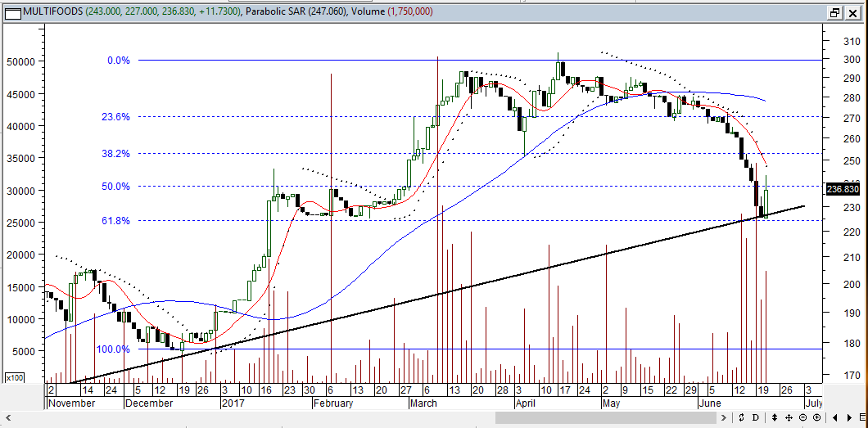868x428 pixels.
Task: Click the July month label on time axis
Action: pyautogui.click(x=813, y=403)
